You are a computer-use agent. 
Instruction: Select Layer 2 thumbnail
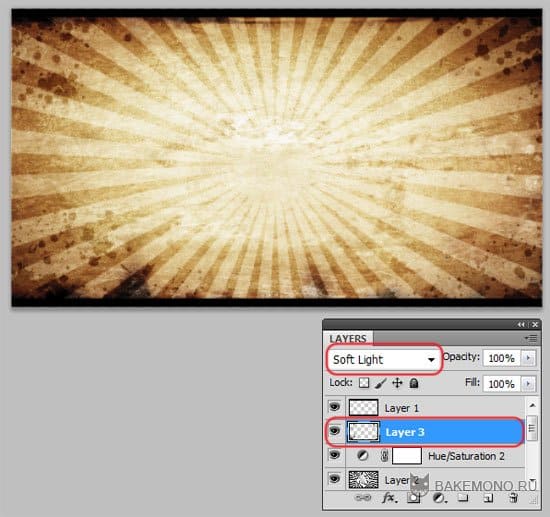(363, 479)
